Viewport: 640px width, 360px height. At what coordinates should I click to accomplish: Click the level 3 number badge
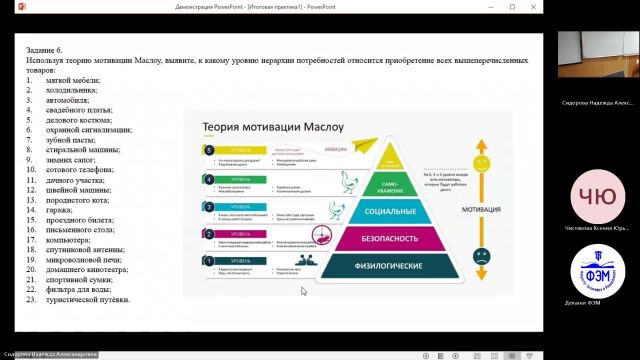point(209,207)
